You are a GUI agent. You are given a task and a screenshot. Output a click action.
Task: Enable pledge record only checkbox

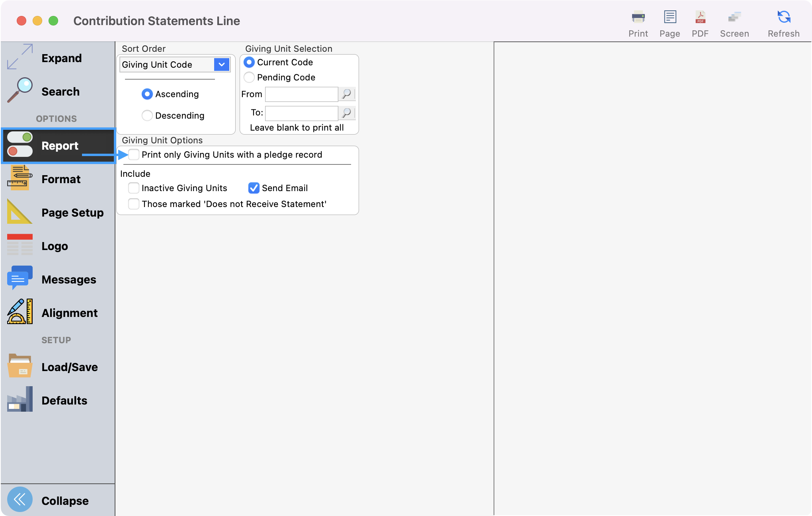pos(134,154)
